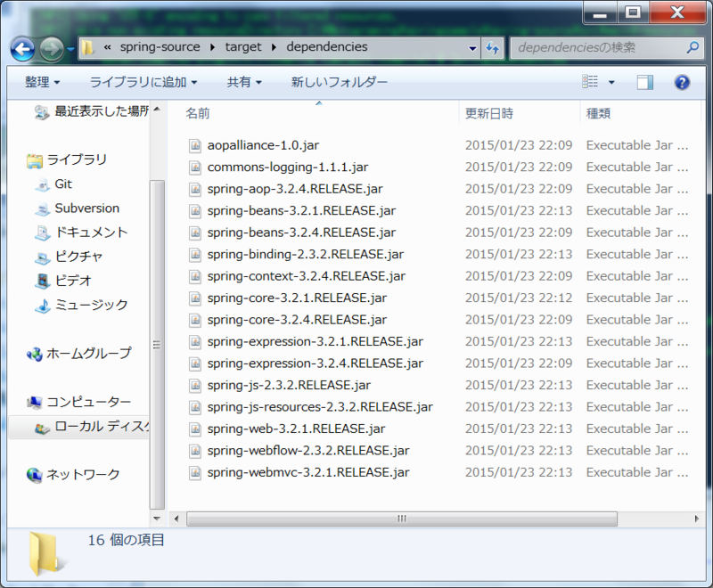This screenshot has height=588, width=713.
Task: Expand arrow after spring-source breadcrumb
Action: point(212,47)
